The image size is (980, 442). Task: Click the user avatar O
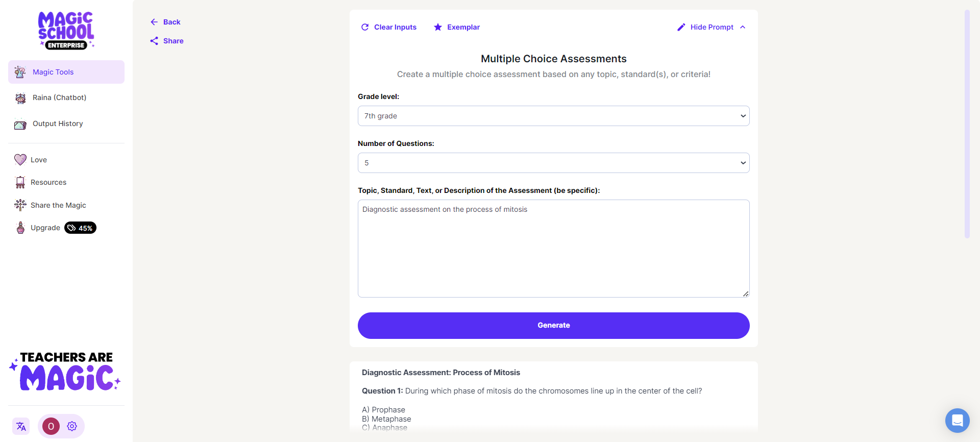51,426
